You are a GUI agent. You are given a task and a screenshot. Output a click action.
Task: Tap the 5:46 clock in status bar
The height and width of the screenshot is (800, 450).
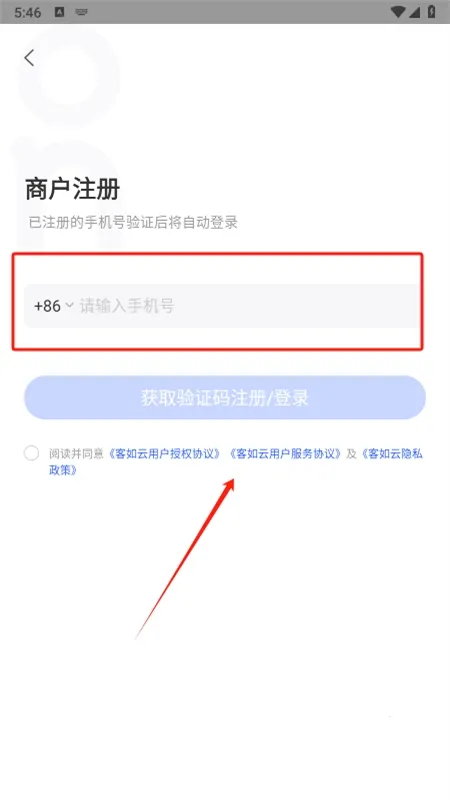(x=28, y=12)
